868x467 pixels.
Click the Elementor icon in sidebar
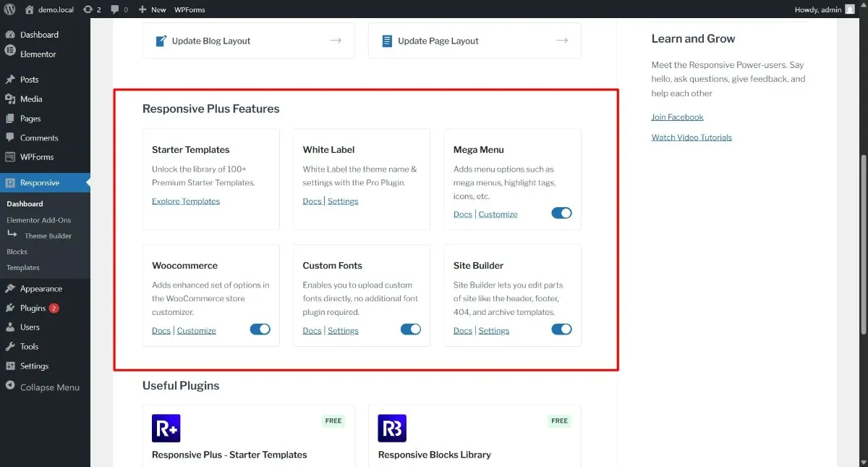click(10, 51)
